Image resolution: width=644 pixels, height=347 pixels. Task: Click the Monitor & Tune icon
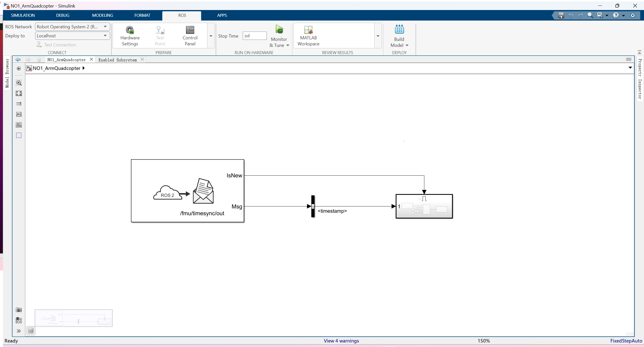(279, 30)
